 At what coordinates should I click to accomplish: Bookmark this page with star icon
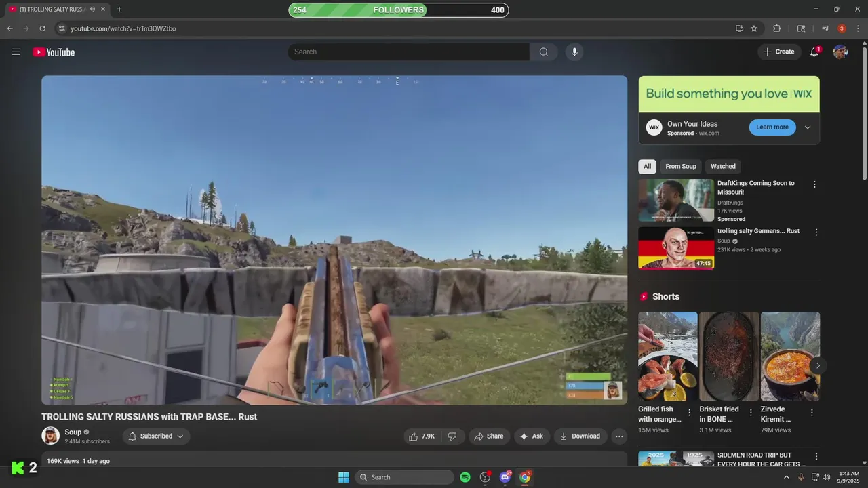(754, 28)
